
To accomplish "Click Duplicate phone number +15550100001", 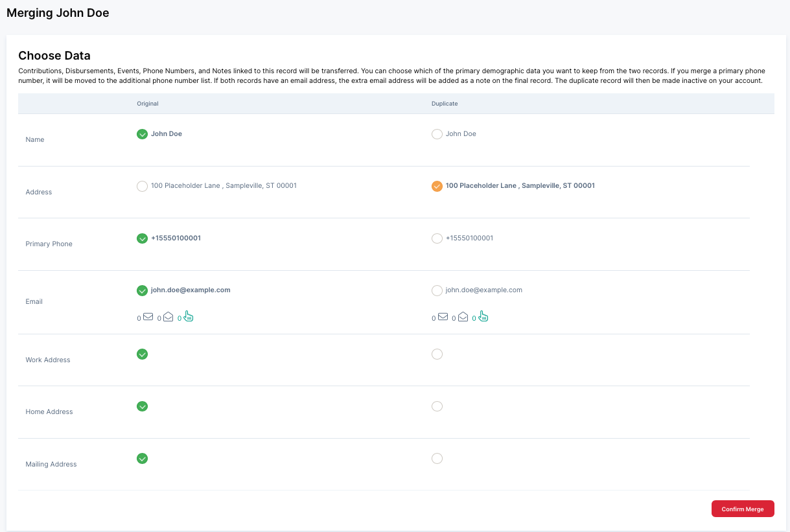I will [469, 238].
